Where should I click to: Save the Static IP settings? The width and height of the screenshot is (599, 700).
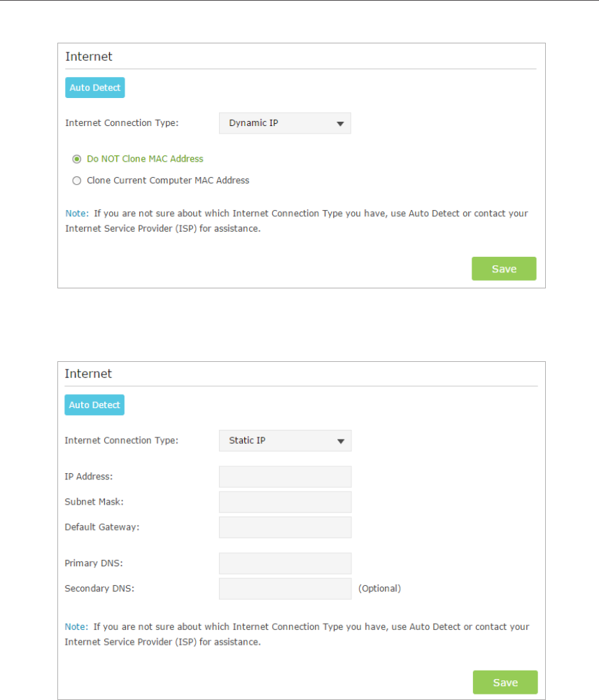point(505,682)
